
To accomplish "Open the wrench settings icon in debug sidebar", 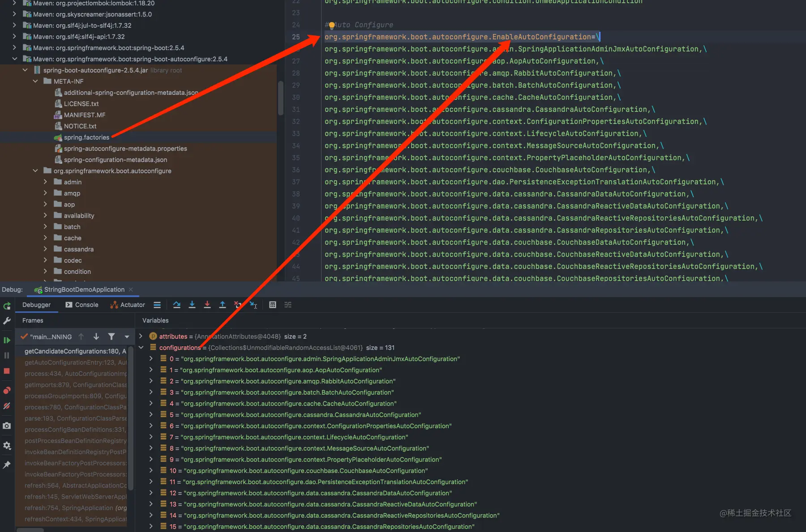I will (7, 321).
